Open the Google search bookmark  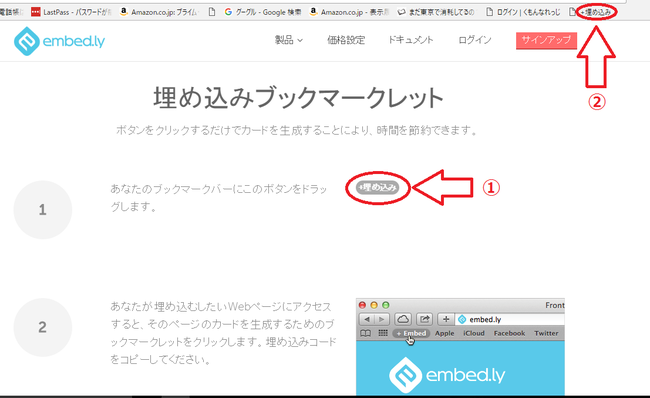point(262,12)
